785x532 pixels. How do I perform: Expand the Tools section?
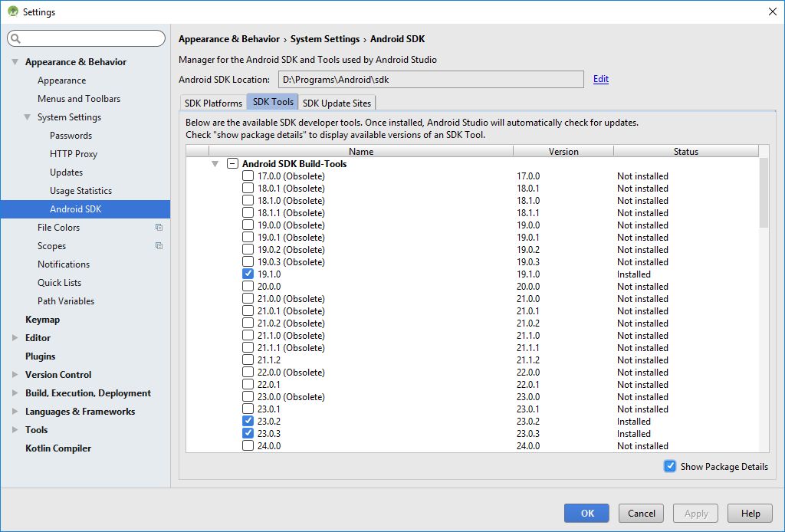15,430
